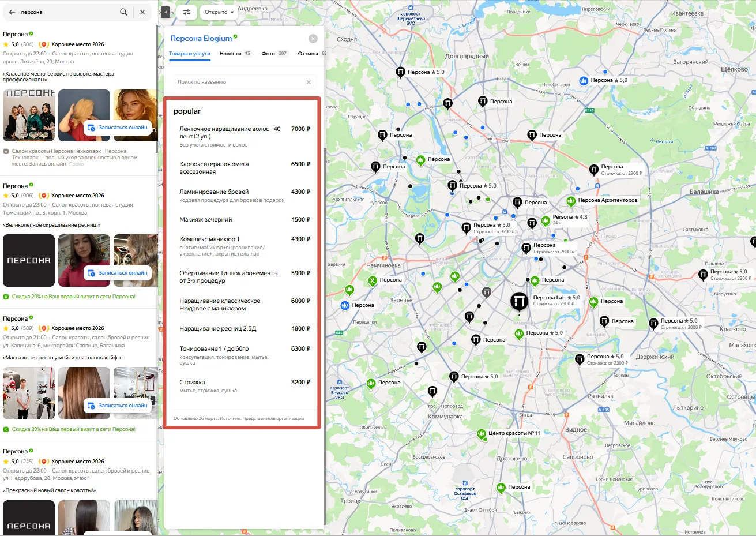756x536 pixels.
Task: Select 'Тонирование 1 / до 60гр' service
Action: pos(245,355)
